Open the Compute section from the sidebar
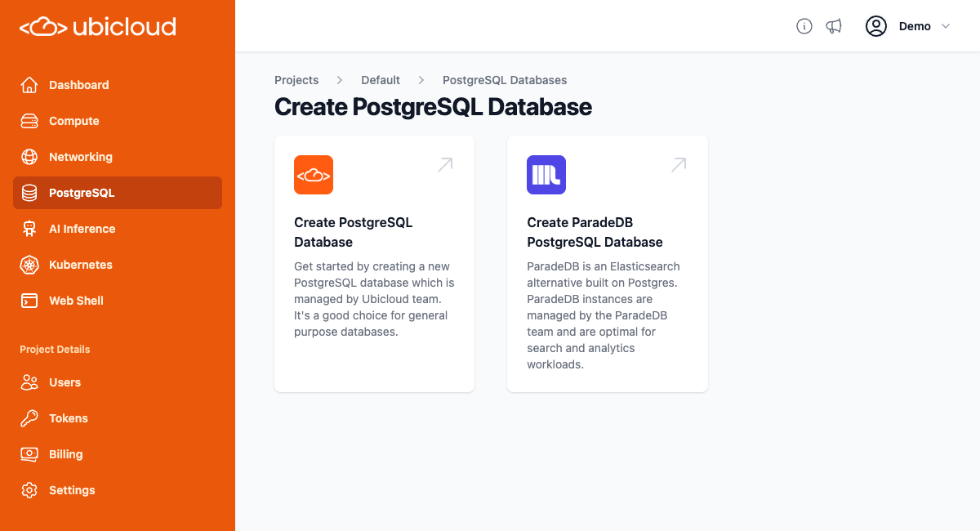 click(75, 121)
